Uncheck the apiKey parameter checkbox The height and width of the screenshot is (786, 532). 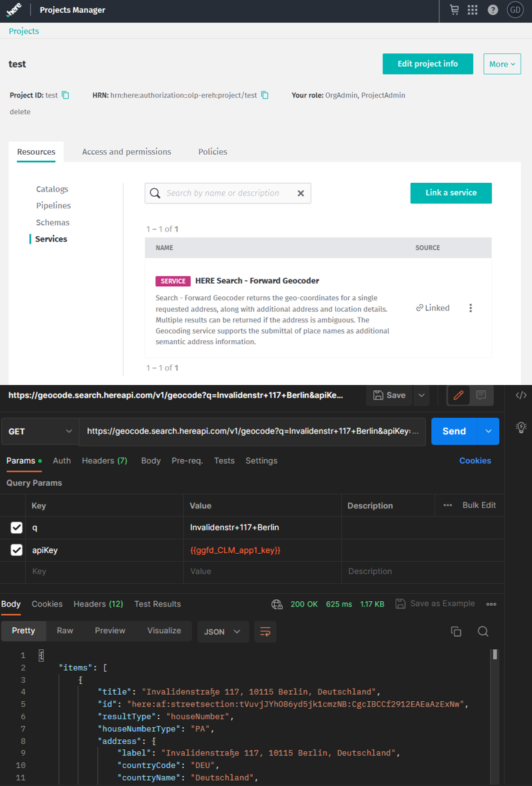[17, 550]
